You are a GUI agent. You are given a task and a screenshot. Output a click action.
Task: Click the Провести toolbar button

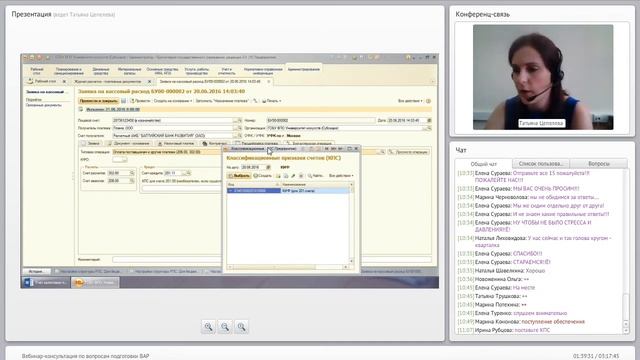pos(140,101)
